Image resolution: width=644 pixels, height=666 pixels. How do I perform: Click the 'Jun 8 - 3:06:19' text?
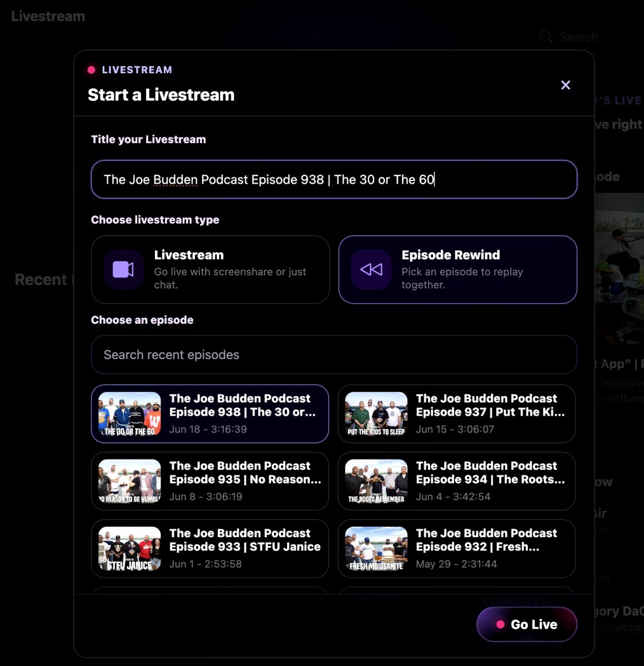(x=206, y=496)
